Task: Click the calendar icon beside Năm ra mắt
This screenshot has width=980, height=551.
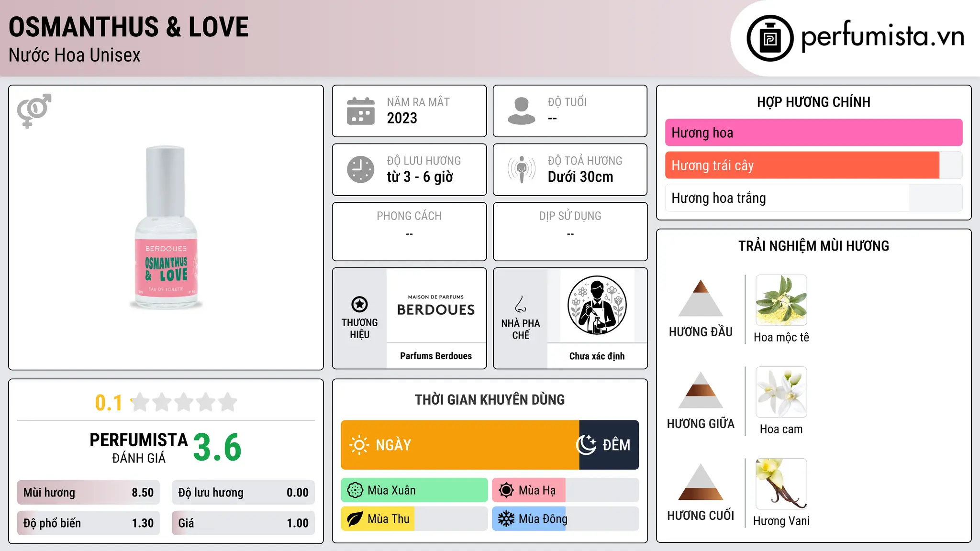Action: pyautogui.click(x=361, y=111)
